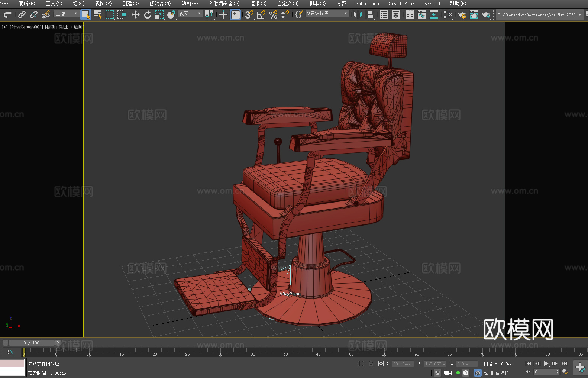Screen dimensions: 588x378
Task: Select the Rotate tool
Action: 148,14
